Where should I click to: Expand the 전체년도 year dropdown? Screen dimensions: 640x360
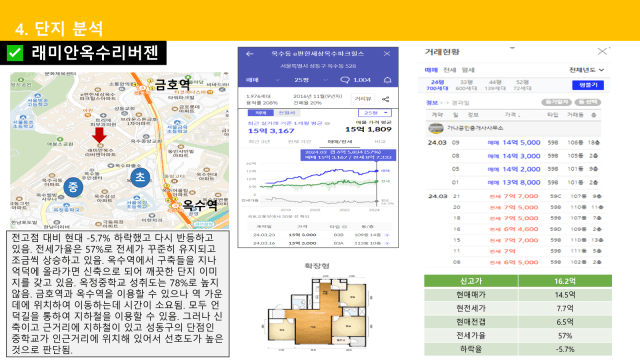click(587, 70)
